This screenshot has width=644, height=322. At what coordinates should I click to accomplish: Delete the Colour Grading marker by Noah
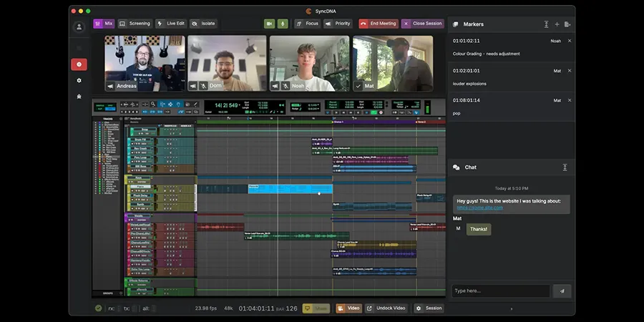[570, 41]
